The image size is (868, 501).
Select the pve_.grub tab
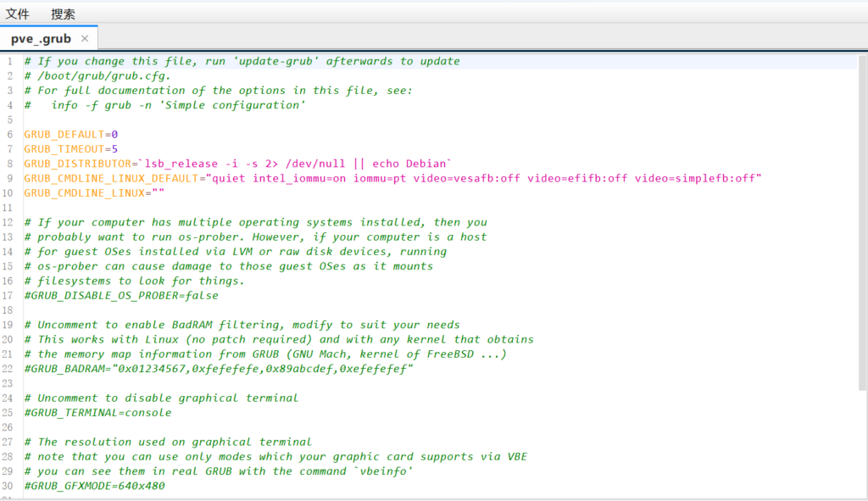41,39
